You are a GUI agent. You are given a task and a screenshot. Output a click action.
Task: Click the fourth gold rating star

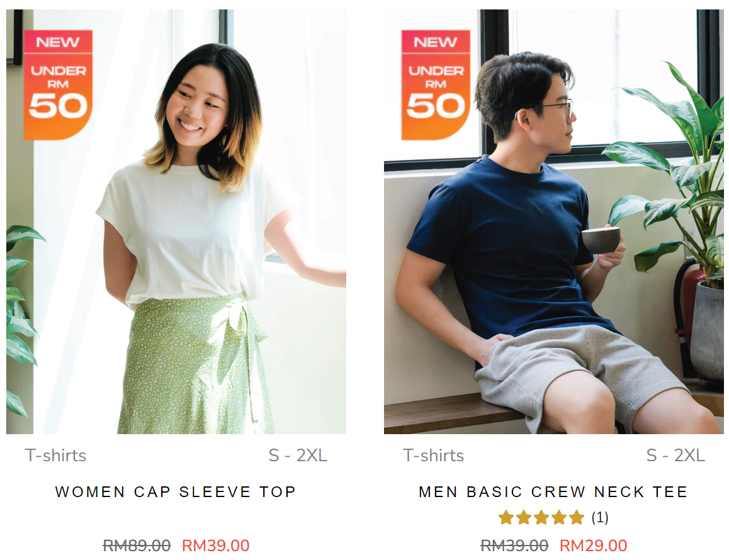[559, 517]
